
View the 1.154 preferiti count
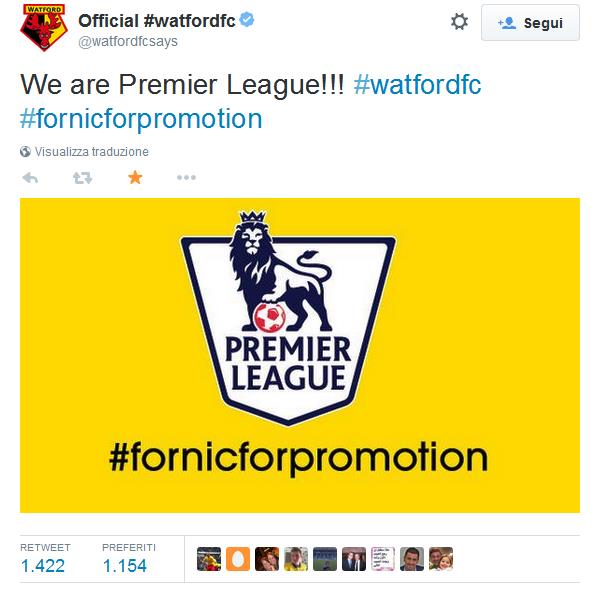tap(125, 566)
